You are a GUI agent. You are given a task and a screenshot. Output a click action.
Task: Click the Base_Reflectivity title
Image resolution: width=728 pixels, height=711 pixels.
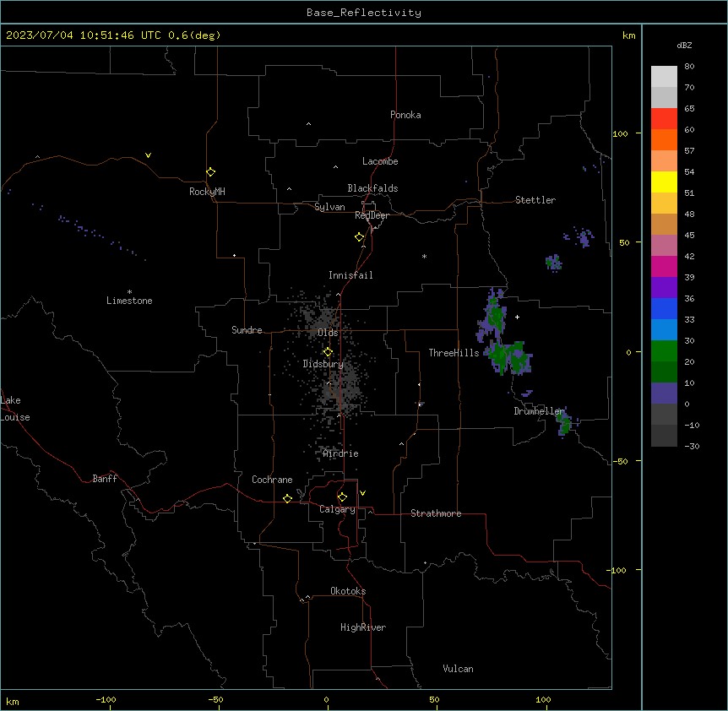tap(364, 13)
